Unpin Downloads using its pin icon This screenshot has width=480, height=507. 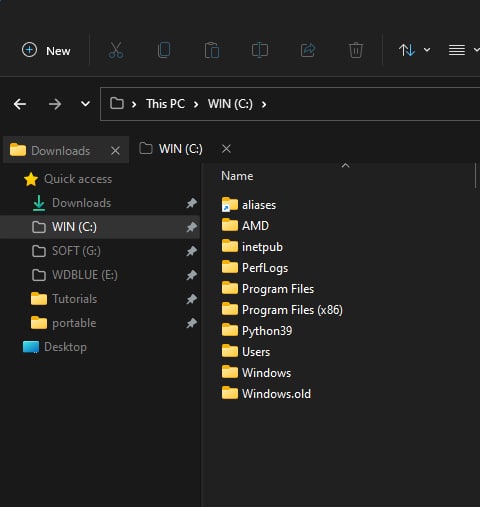pos(191,203)
